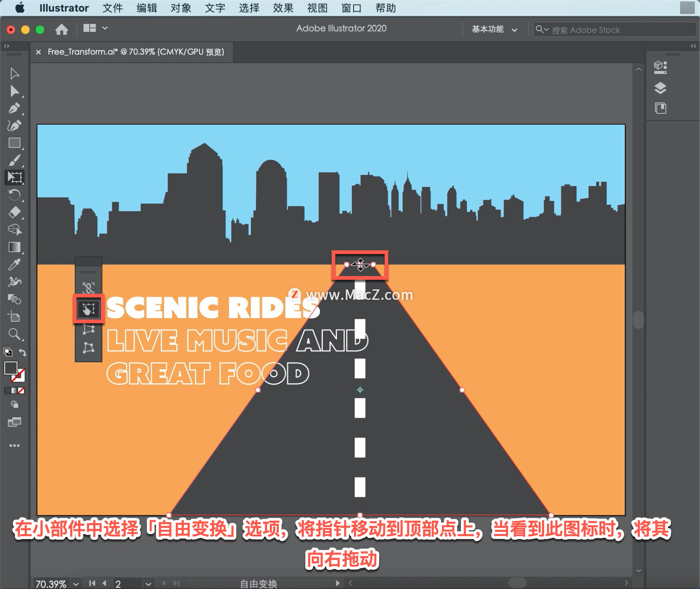This screenshot has height=589, width=700.
Task: Select the Free Transform tool in toolbar
Action: (14, 177)
